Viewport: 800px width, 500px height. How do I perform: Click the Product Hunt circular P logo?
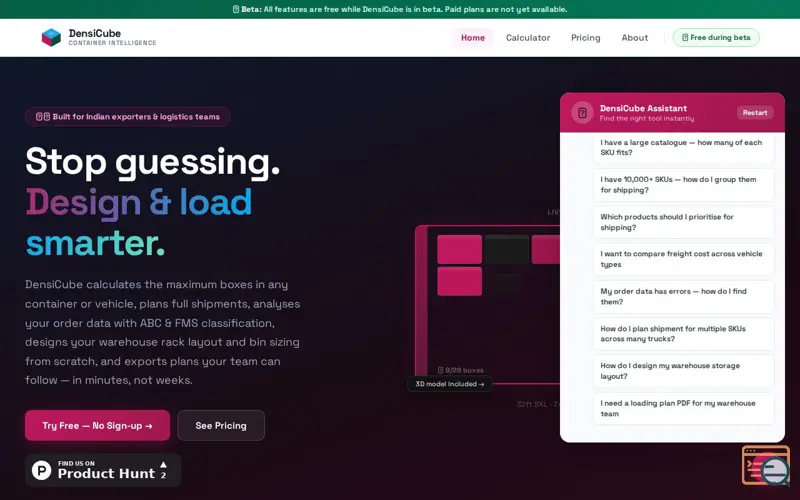tap(41, 470)
